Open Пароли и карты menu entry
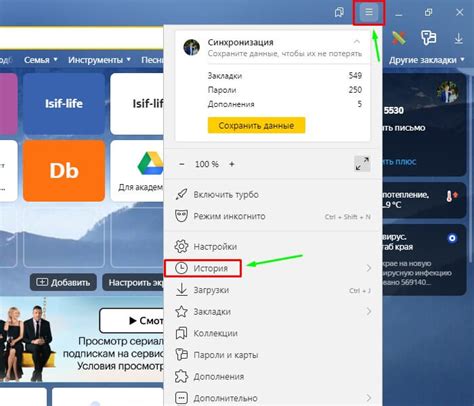Viewport: 474px width, 406px height. pos(273,355)
